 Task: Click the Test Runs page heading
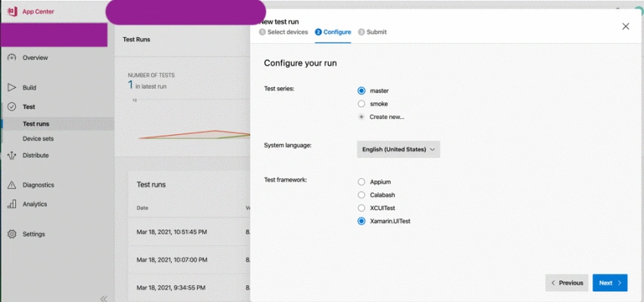point(136,39)
